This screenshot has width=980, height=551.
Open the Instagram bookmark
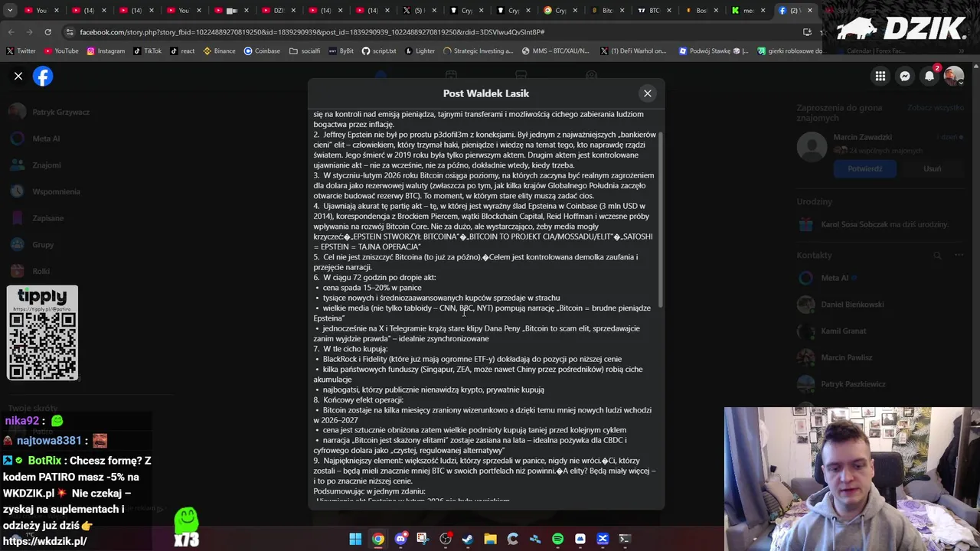coord(106,51)
